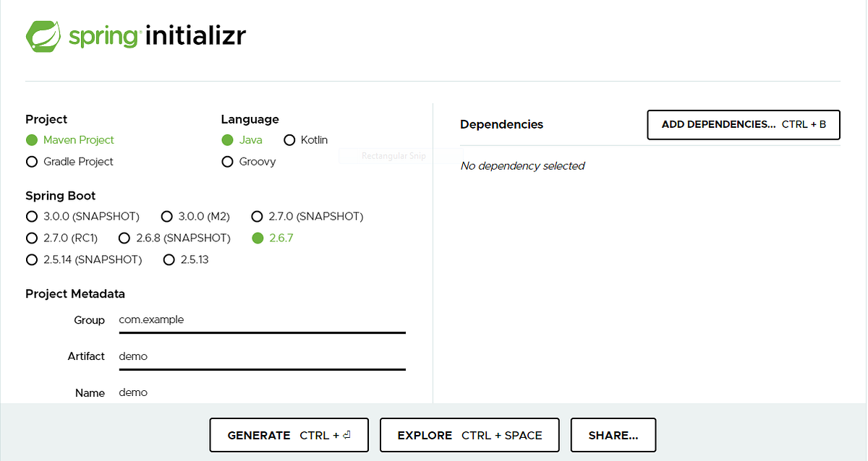Click the Dependencies section heading
This screenshot has width=868, height=461.
pos(501,124)
